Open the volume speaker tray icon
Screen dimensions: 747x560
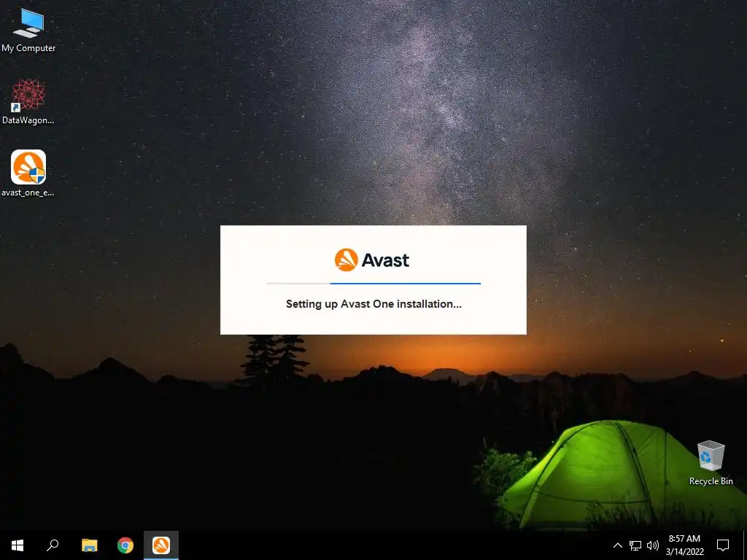pyautogui.click(x=653, y=545)
